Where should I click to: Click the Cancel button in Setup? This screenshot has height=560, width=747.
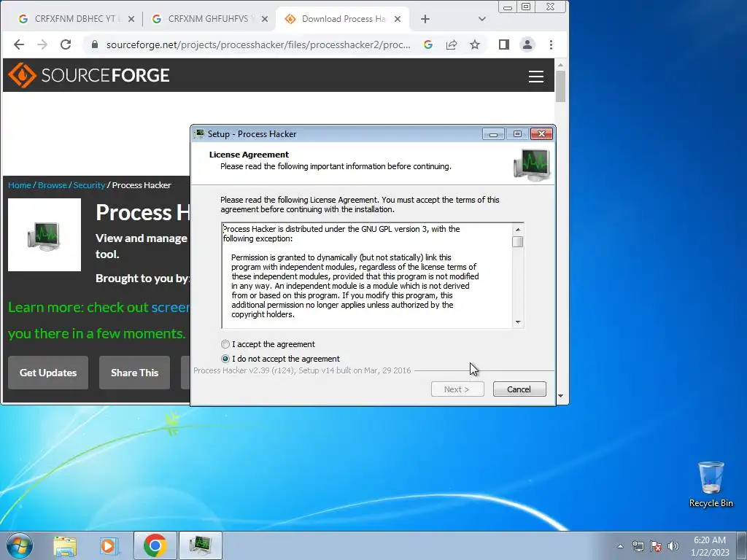tap(519, 389)
